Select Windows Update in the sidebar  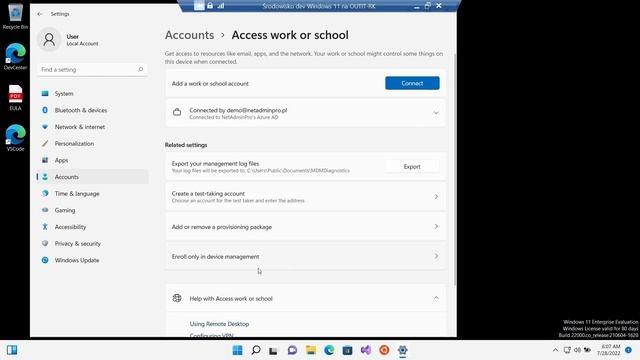pyautogui.click(x=93, y=260)
